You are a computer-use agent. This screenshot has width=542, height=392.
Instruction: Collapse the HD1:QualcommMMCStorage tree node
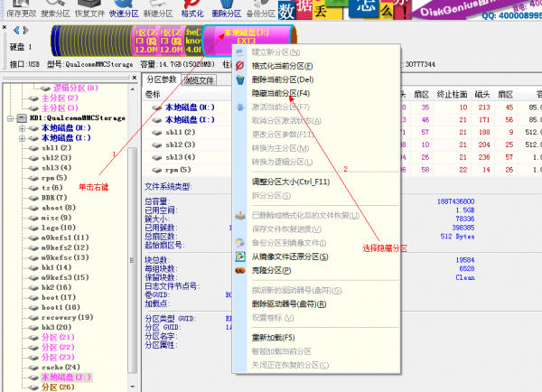click(10, 118)
